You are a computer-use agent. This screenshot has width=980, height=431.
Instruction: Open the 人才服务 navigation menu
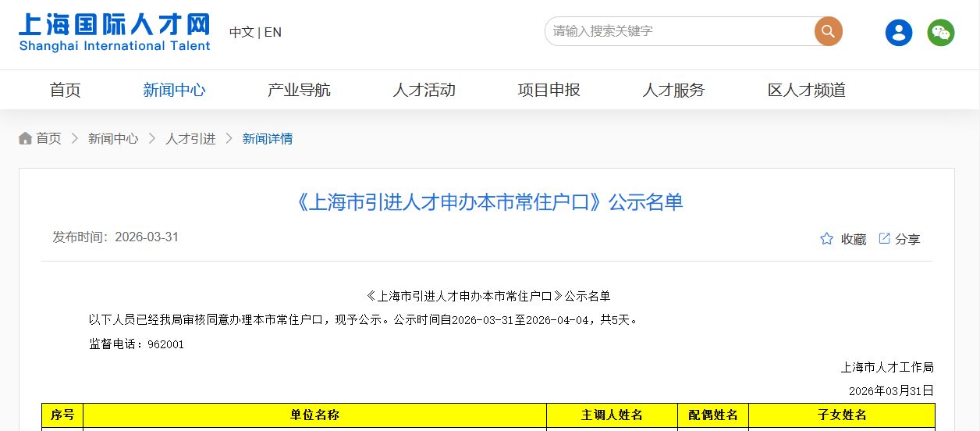(673, 90)
